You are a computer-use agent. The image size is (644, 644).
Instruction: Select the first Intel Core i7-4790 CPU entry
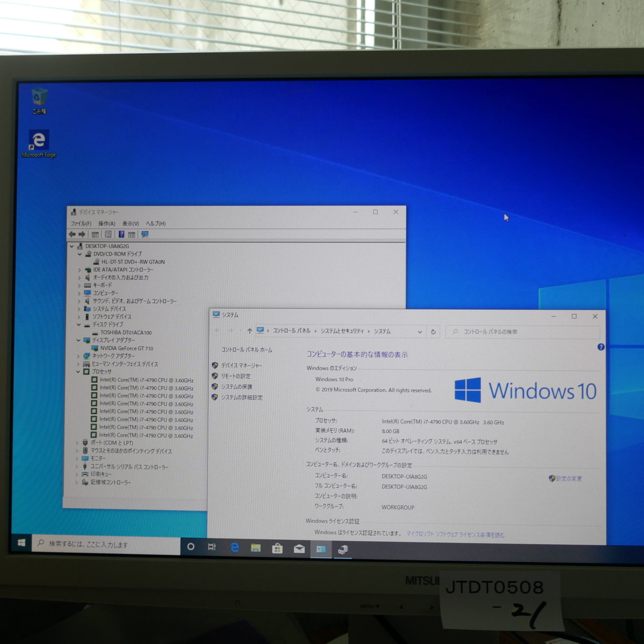pyautogui.click(x=147, y=380)
